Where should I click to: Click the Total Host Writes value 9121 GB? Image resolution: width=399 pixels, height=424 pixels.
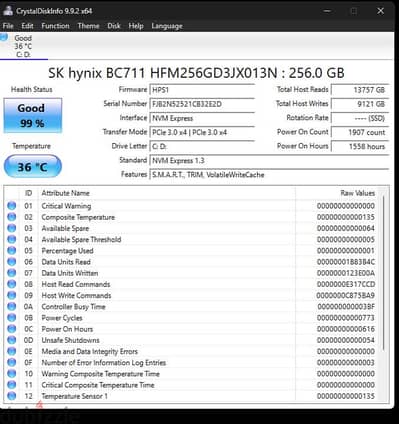click(x=360, y=104)
